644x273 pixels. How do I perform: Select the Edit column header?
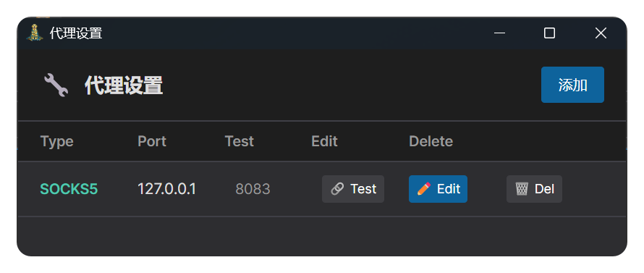coord(324,141)
